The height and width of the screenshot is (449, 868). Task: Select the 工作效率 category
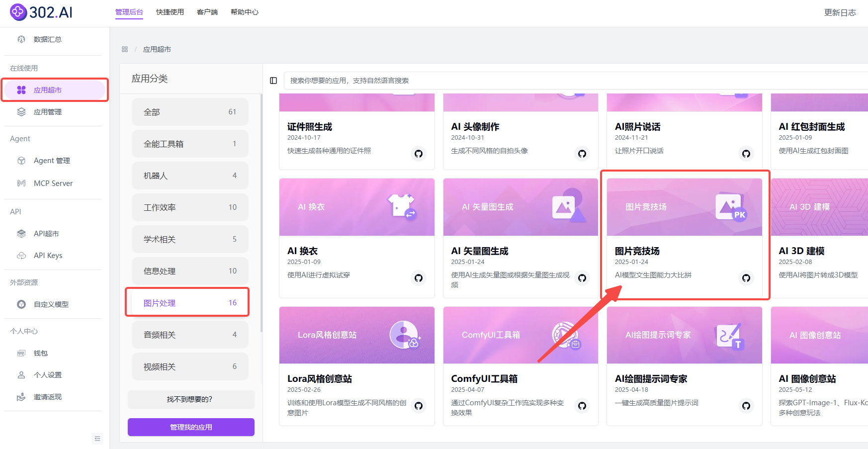pos(190,207)
